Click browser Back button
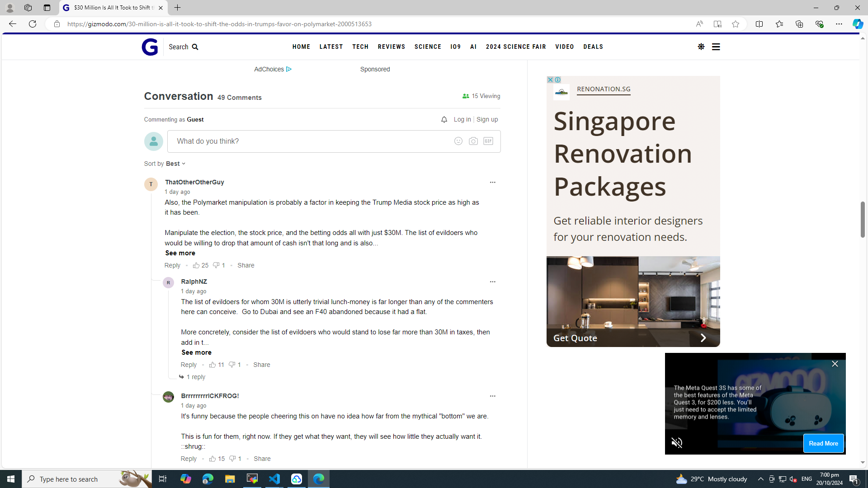The image size is (868, 488). 12,24
